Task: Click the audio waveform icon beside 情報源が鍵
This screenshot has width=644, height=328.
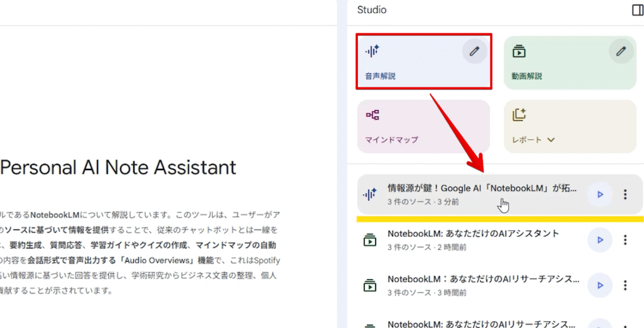Action: (371, 194)
